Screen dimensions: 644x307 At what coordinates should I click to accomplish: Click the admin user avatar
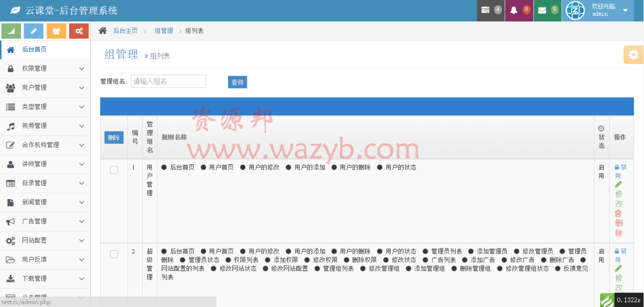tap(575, 10)
